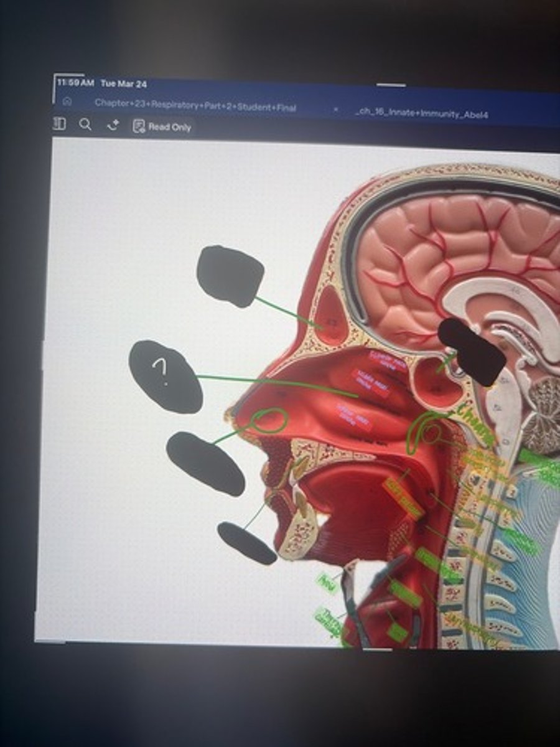Tap the home icon in the tab bar

click(x=67, y=101)
